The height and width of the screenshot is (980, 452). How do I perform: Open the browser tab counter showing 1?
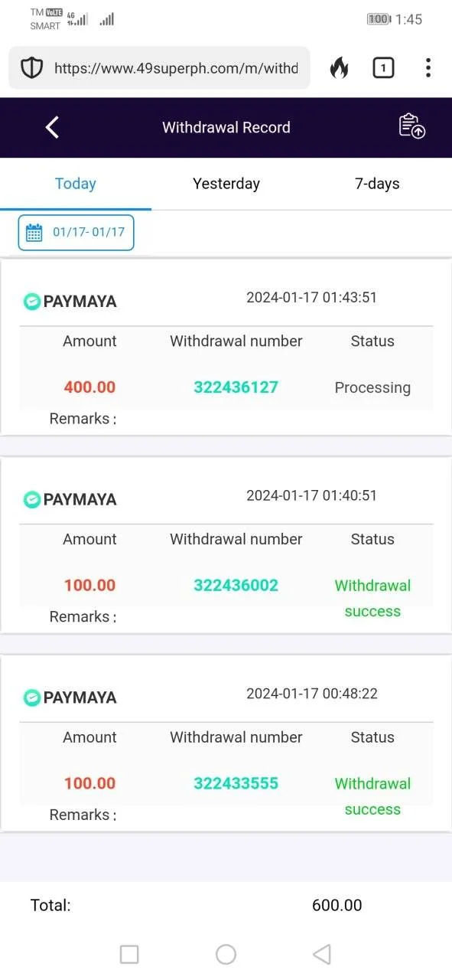click(383, 68)
